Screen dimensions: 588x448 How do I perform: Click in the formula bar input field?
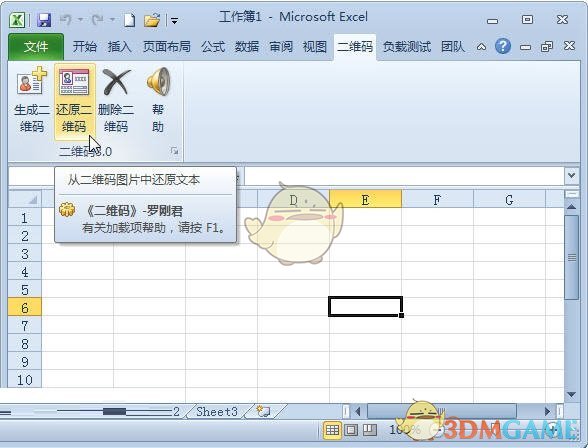(404, 175)
